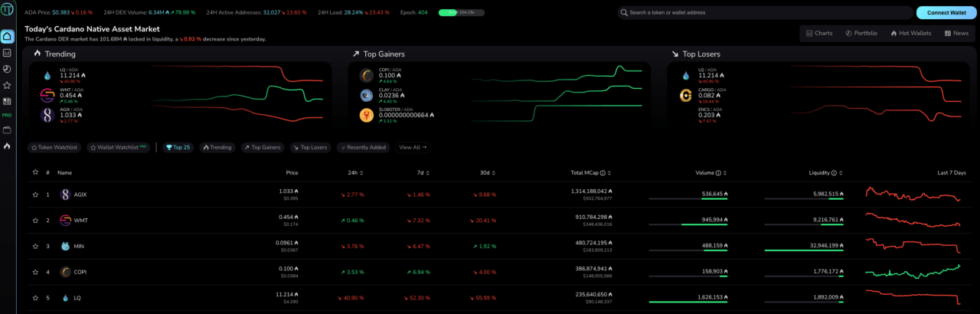Click the LQ droplet icon in Trending
Viewport: 980px width, 314px height.
pyautogui.click(x=46, y=76)
